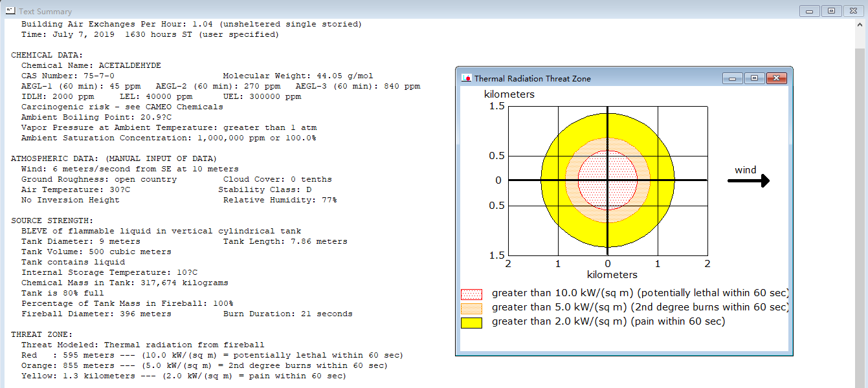Click 'Tank Diameter: 9 meters' text
Viewport: 868px width, 388px height.
coord(81,241)
